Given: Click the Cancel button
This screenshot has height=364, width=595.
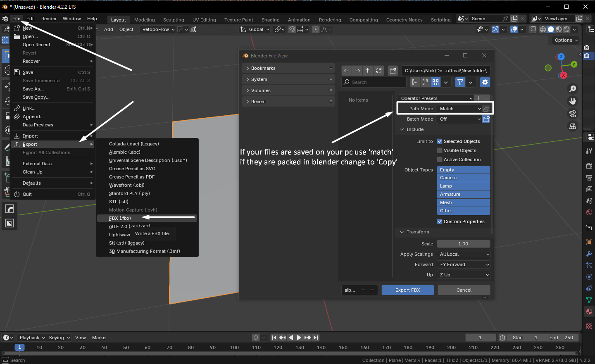Looking at the screenshot, I should tap(464, 290).
